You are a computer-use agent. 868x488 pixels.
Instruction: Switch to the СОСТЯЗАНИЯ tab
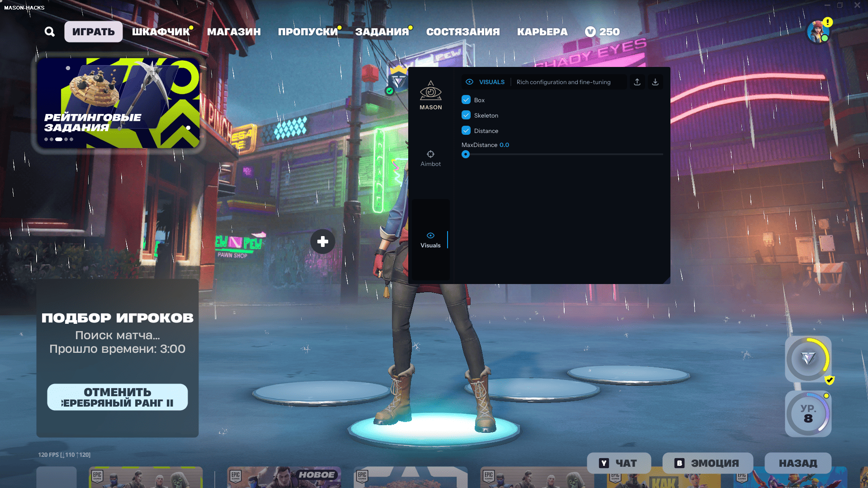[x=463, y=32]
